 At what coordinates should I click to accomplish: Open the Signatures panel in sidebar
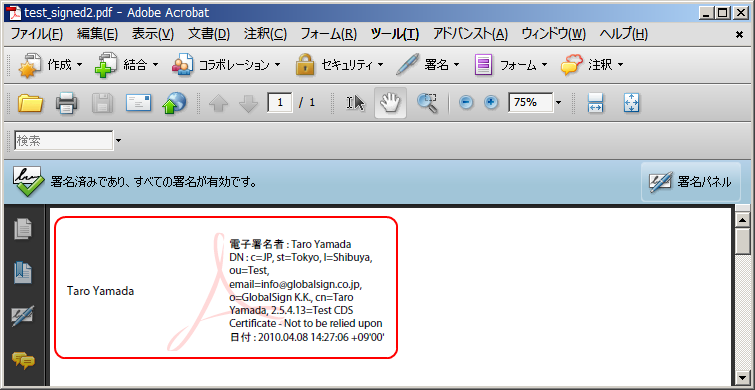23,316
